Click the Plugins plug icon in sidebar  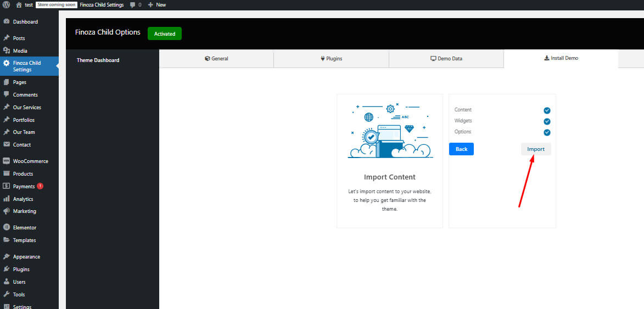click(x=6, y=269)
